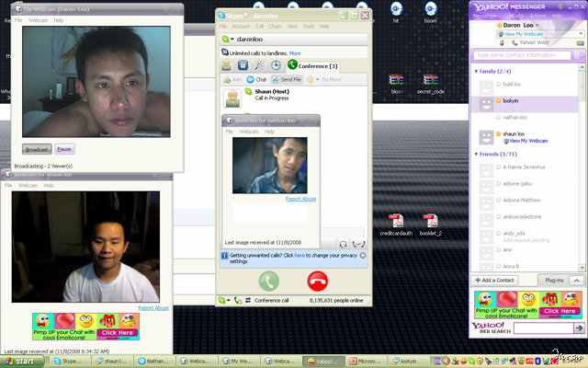Open Yahoo Messenger's Messenger menu

484,16
